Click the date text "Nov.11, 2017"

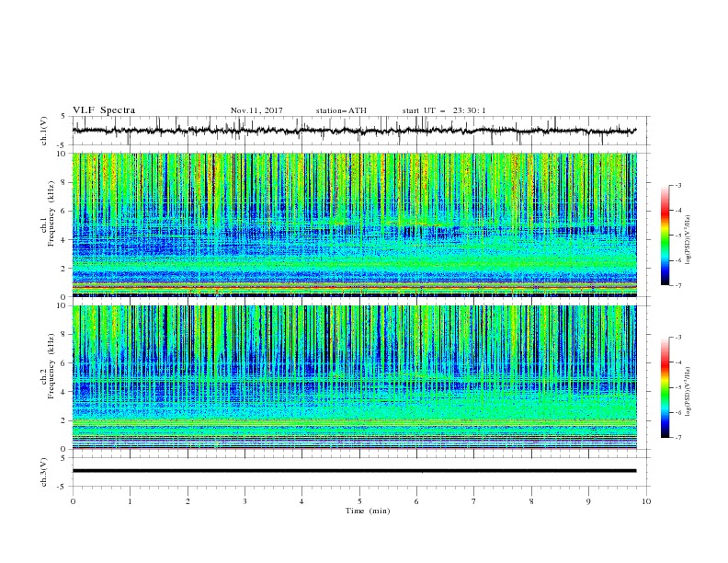pyautogui.click(x=256, y=110)
